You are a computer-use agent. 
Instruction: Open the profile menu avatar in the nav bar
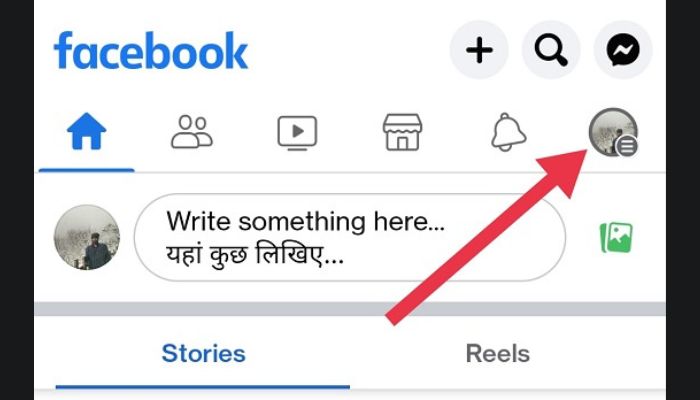point(613,133)
